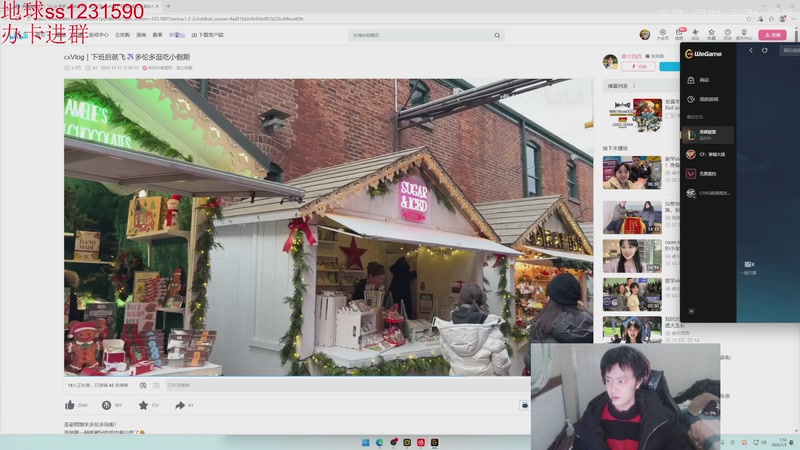
Task: Expand the 弹幕列表 danmaku list panel
Action: (641, 86)
